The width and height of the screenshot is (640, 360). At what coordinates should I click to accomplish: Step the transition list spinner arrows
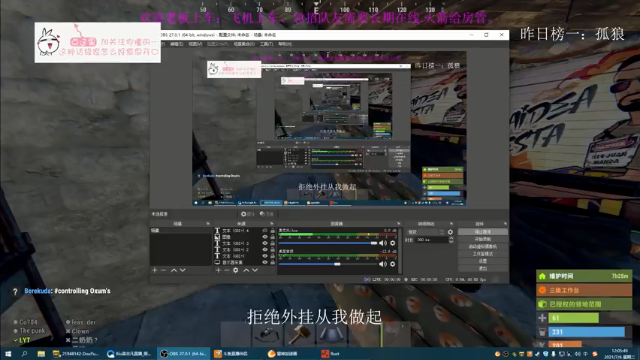click(x=441, y=232)
